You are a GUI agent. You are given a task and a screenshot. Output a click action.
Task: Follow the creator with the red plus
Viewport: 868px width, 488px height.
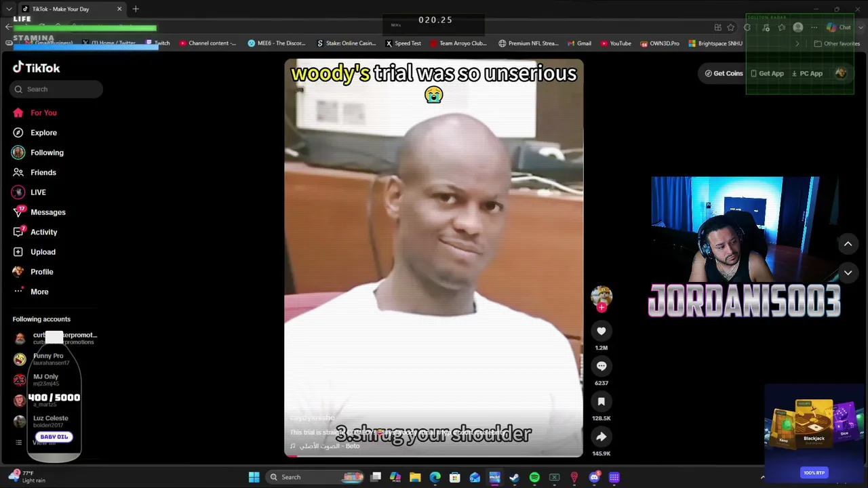tap(601, 308)
